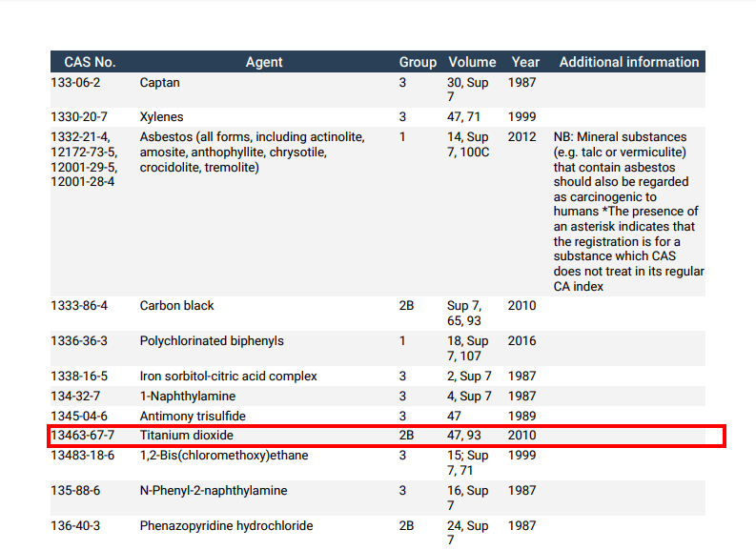Click the agent '1-Naphthylamine'
This screenshot has width=756, height=550.
(x=188, y=397)
